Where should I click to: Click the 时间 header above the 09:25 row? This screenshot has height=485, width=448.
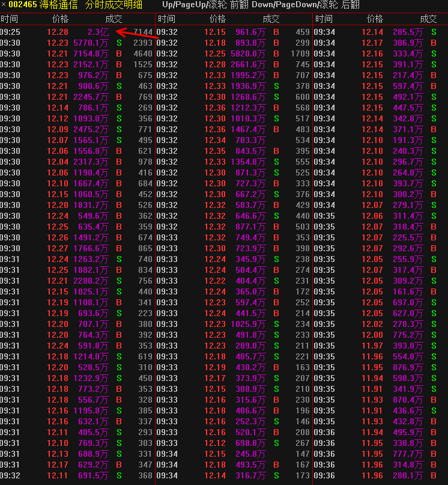(x=9, y=19)
